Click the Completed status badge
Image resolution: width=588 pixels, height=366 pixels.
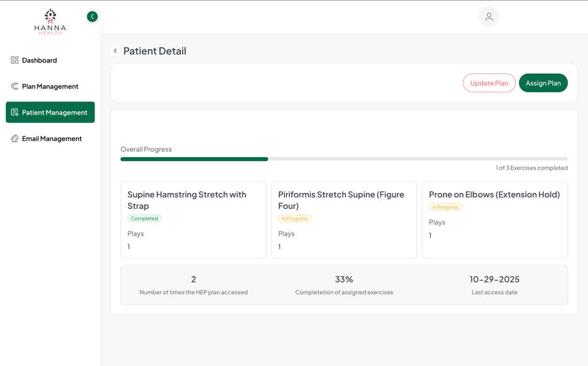145,219
